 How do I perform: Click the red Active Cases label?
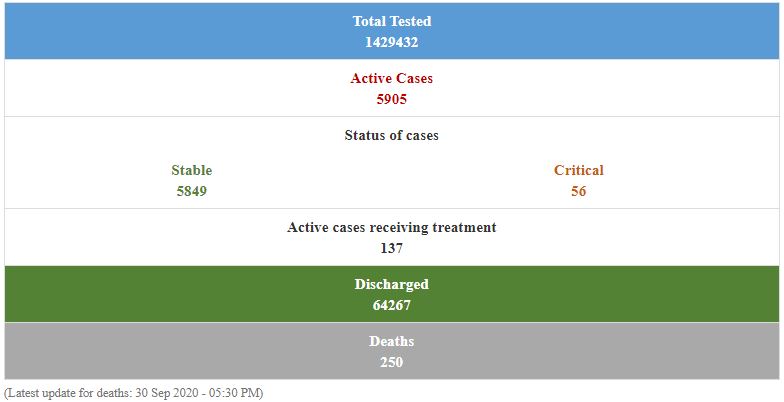point(391,78)
